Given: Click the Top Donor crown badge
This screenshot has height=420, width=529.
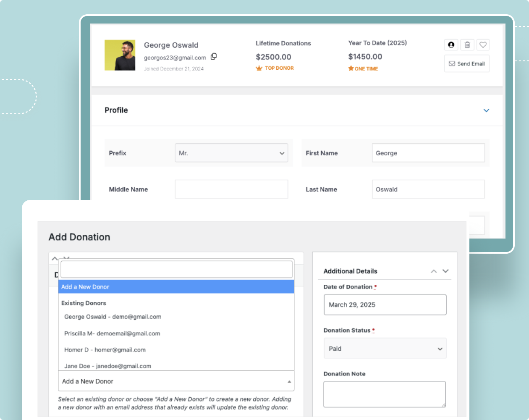Looking at the screenshot, I should pos(275,68).
